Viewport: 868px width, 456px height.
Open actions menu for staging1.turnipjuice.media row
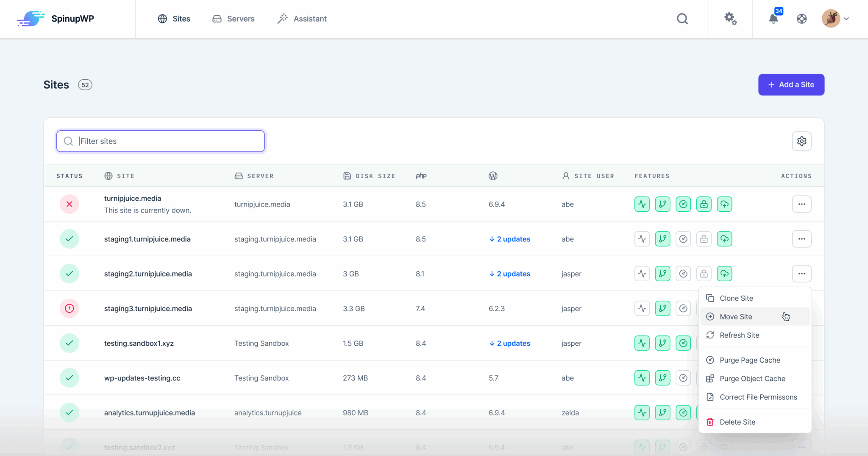click(801, 239)
